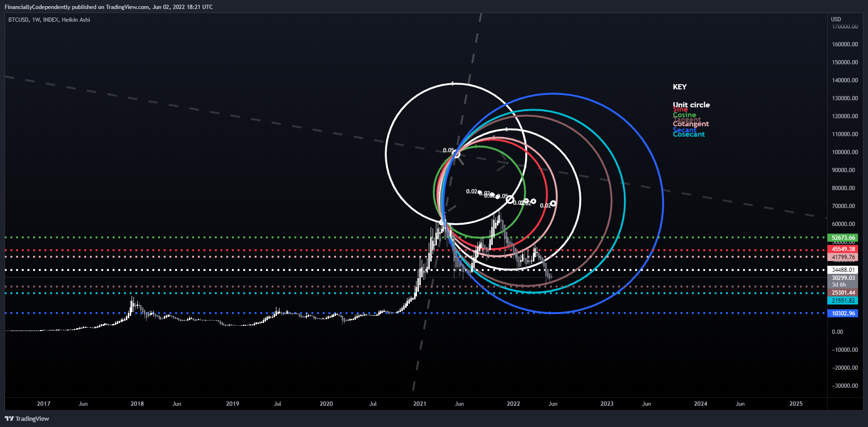Click the Jun label between 2024 and 2025
868x427 pixels.
point(740,404)
